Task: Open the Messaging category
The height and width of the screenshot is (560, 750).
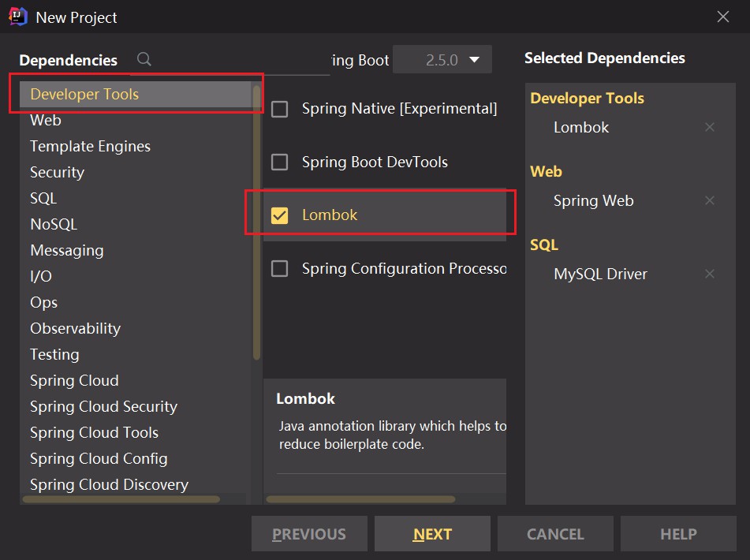Action: [136, 250]
